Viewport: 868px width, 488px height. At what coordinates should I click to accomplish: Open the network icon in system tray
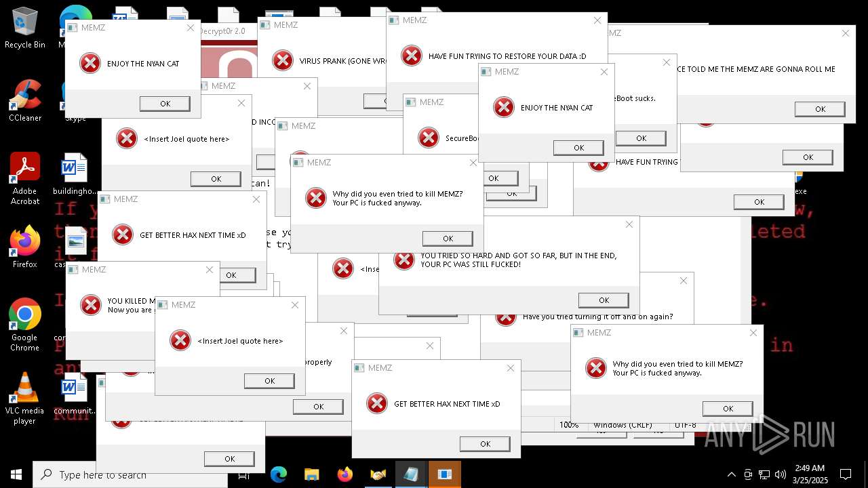tap(764, 474)
